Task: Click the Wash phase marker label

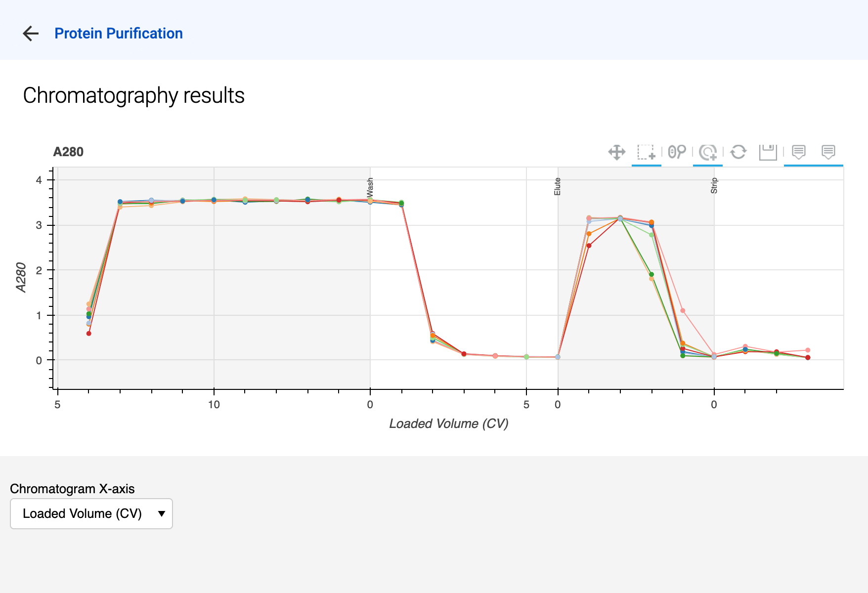Action: point(370,186)
